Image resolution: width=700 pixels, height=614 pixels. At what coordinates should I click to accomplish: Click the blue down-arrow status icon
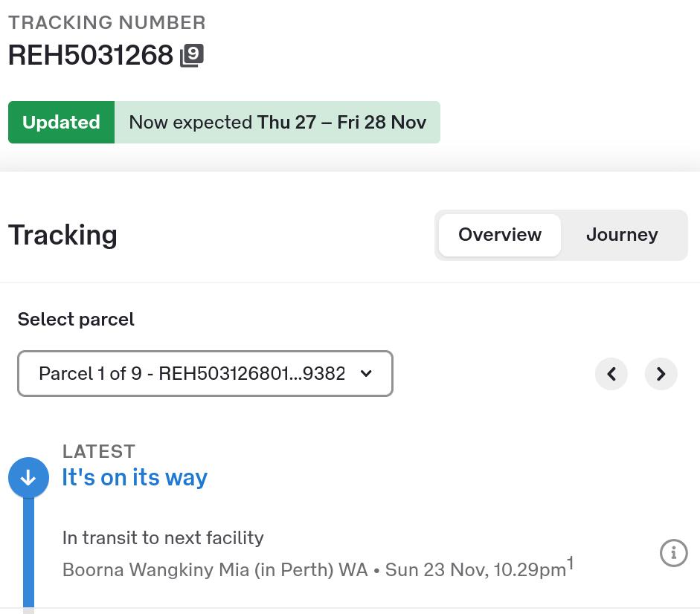(28, 478)
